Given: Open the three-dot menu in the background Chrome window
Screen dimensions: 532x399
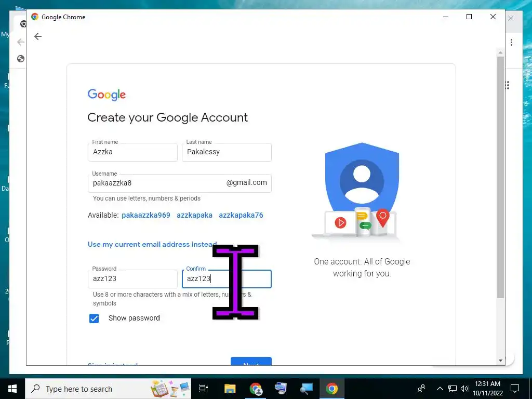Looking at the screenshot, I should tap(511, 43).
